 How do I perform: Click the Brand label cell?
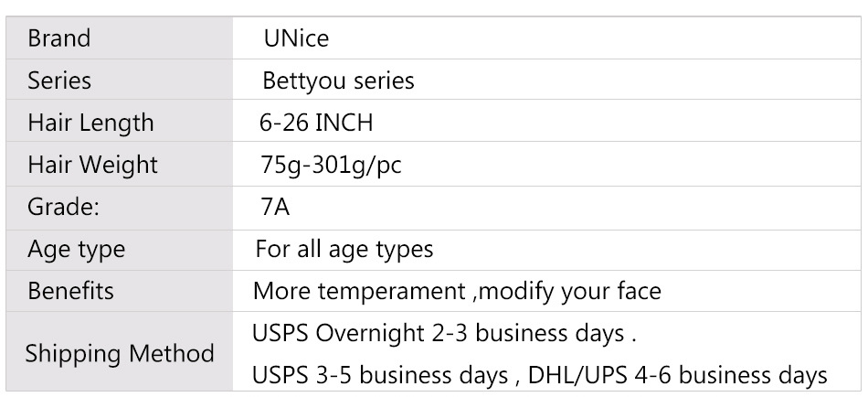coord(59,39)
